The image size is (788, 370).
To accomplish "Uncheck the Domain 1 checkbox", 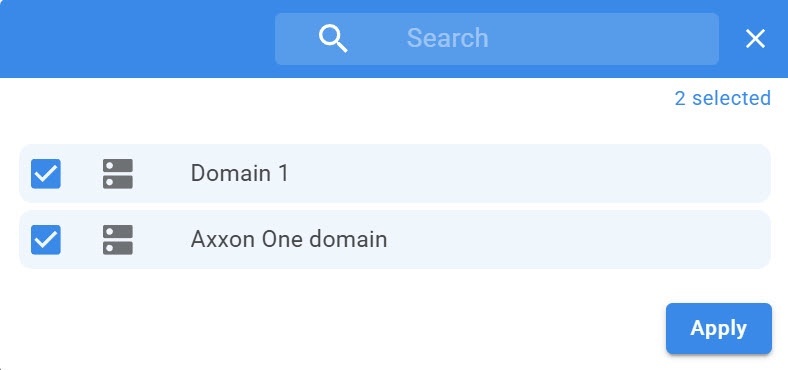I will point(46,174).
